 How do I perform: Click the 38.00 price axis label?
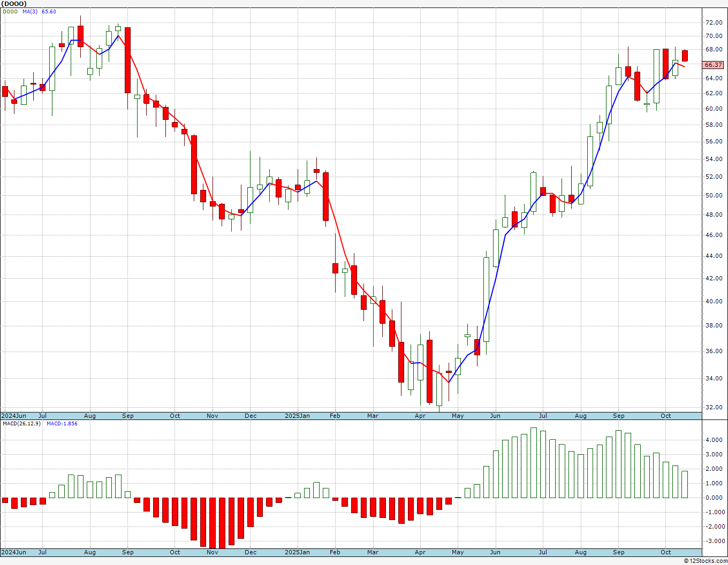click(714, 325)
